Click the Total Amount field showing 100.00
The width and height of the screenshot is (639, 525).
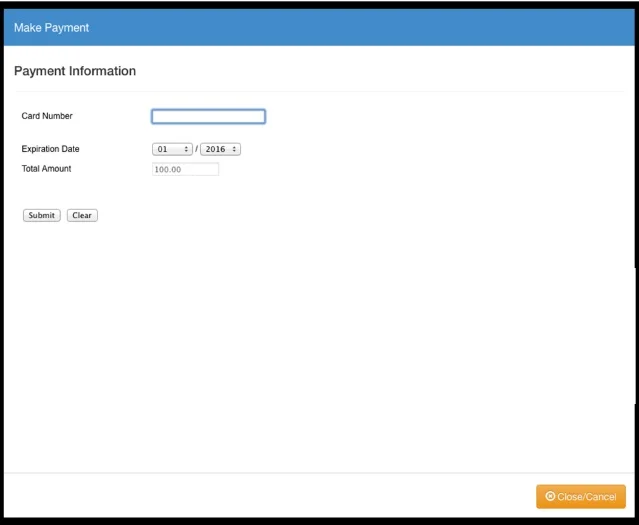tap(185, 169)
